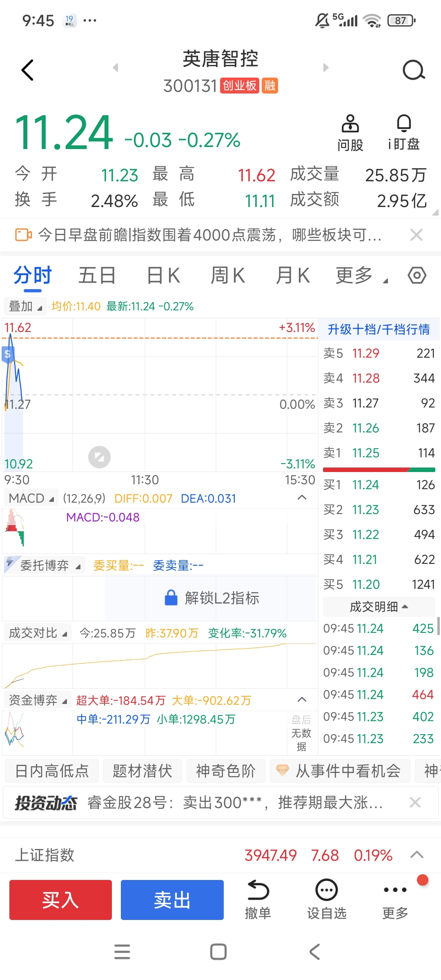Image resolution: width=441 pixels, height=980 pixels.
Task: Tap Android home square button
Action: click(218, 952)
